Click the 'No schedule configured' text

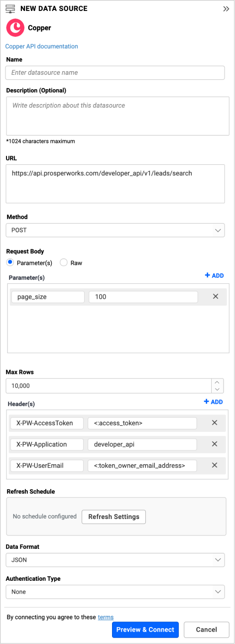click(x=45, y=516)
